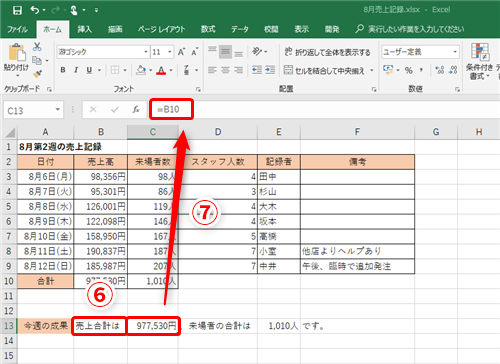Decrease font size with the small A icon

pyautogui.click(x=195, y=52)
